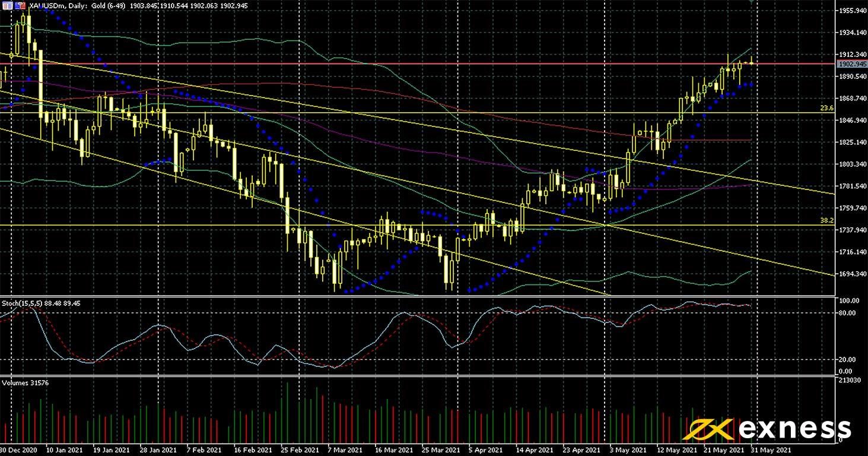
Task: Click the 1912.340 price axis label
Action: [x=853, y=55]
